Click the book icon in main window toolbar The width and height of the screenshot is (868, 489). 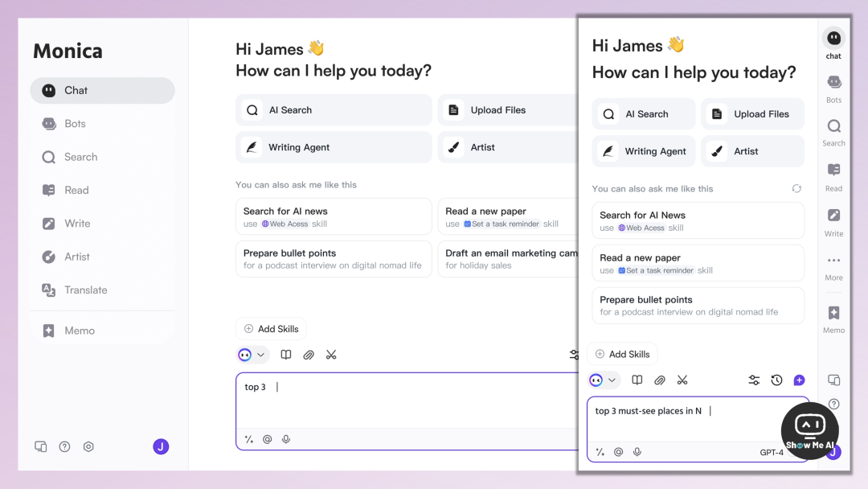tap(285, 355)
